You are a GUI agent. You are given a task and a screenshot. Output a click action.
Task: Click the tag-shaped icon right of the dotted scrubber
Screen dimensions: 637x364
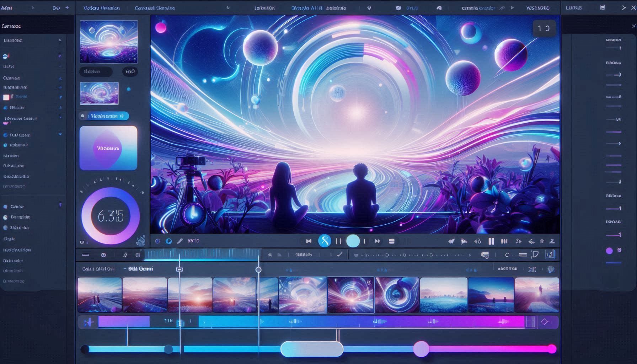point(485,255)
